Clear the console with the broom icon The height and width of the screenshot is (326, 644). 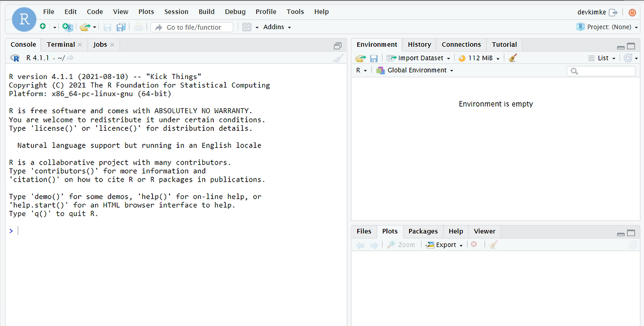point(338,57)
